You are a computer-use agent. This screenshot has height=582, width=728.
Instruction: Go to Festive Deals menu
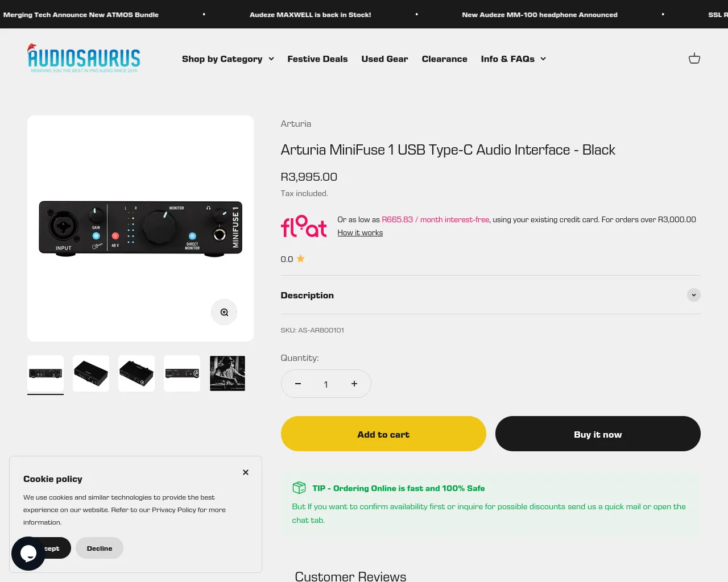click(317, 59)
